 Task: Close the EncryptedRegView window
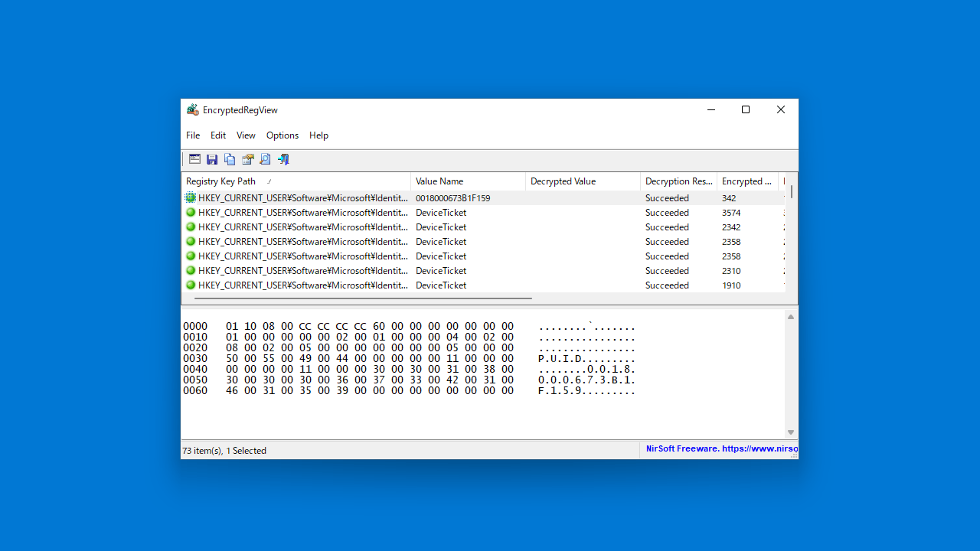tap(781, 109)
